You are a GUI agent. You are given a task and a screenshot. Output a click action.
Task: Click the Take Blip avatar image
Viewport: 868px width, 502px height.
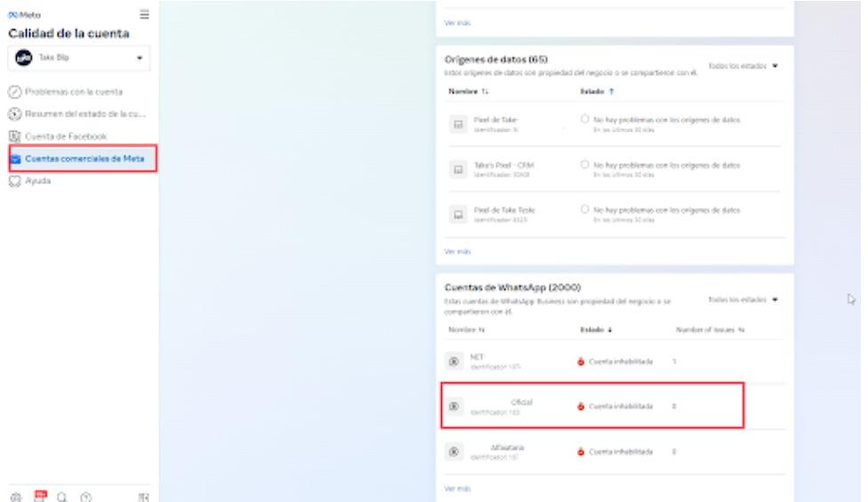click(x=24, y=58)
